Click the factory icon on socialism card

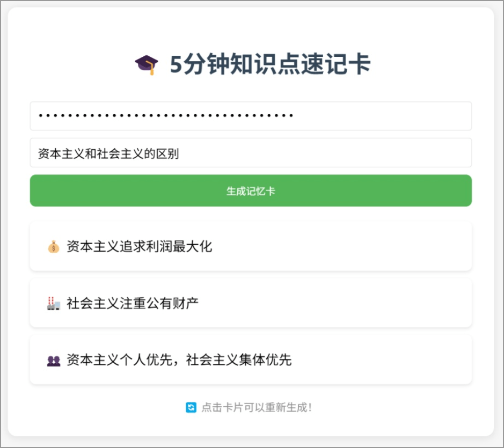click(x=54, y=303)
